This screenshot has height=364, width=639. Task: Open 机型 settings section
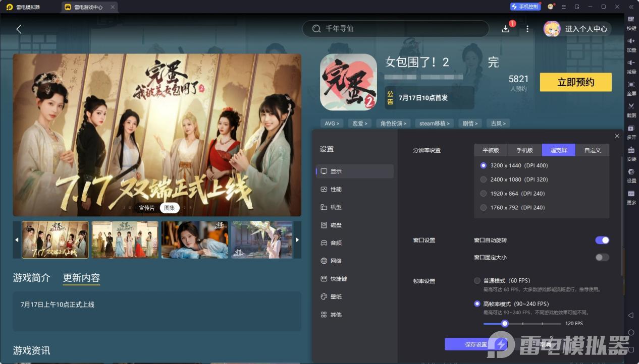(x=355, y=207)
